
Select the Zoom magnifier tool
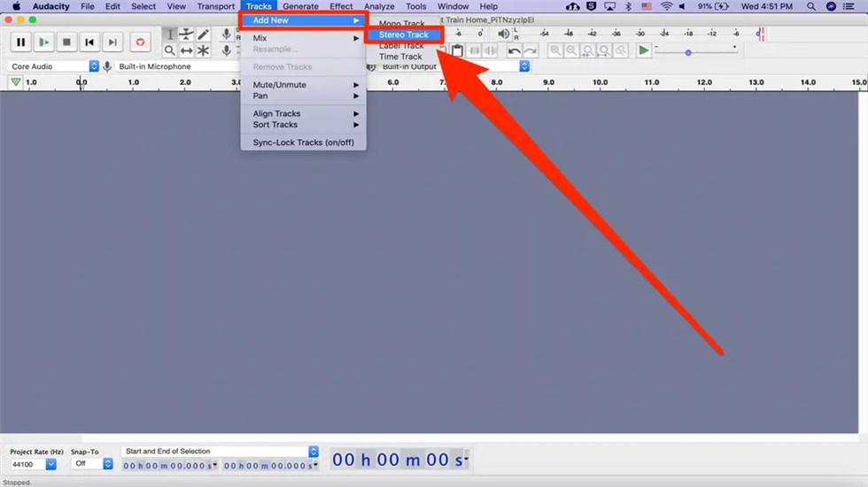point(170,50)
